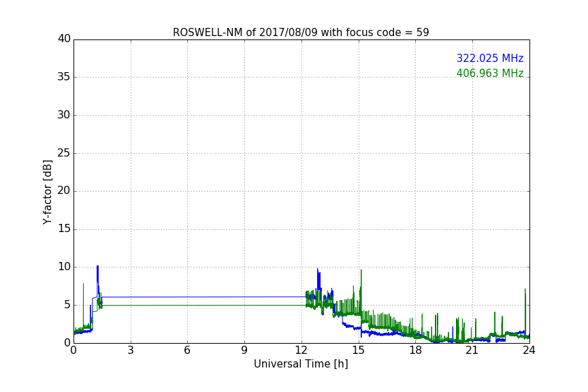Click the x-axis tick label '21'

pos(472,350)
